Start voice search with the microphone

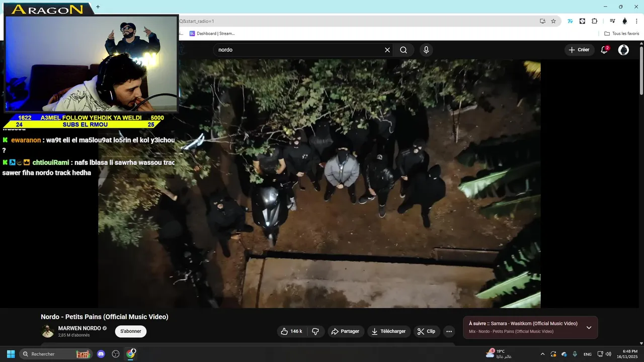tap(426, 50)
